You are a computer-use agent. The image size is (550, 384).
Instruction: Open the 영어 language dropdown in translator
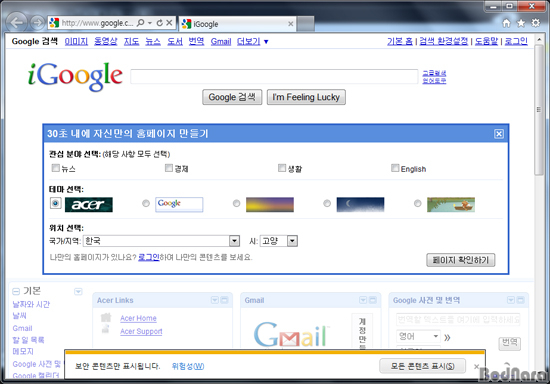point(418,336)
